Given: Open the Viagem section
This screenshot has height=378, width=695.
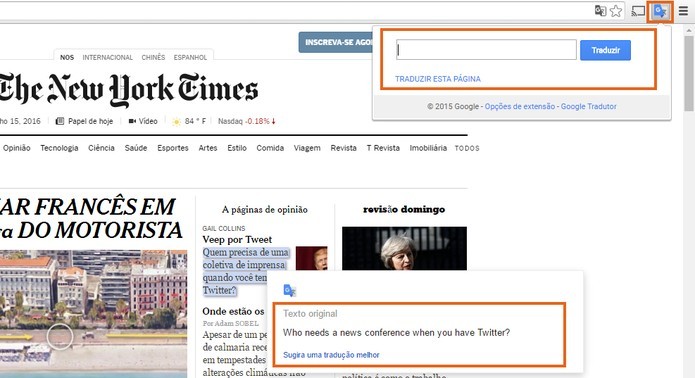Looking at the screenshot, I should [307, 148].
